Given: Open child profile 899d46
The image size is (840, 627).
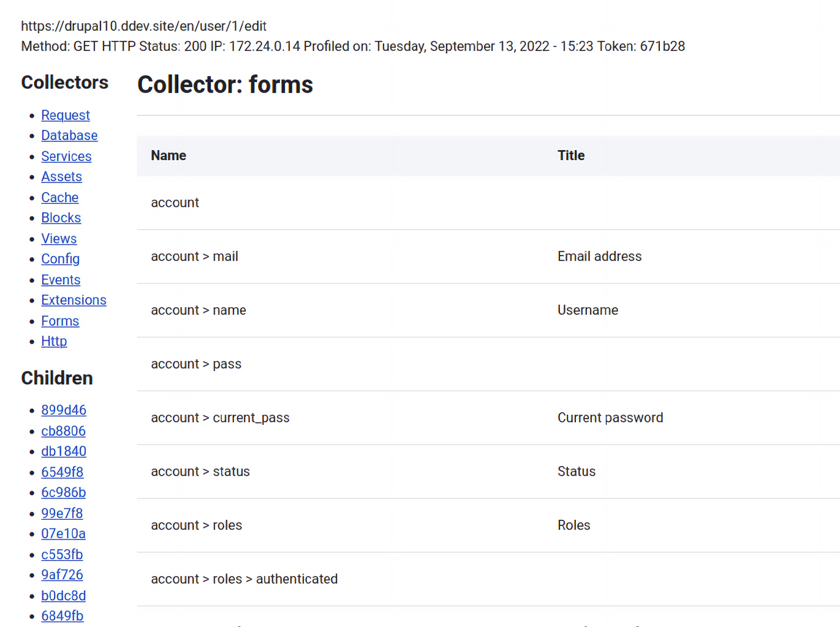Looking at the screenshot, I should [64, 410].
